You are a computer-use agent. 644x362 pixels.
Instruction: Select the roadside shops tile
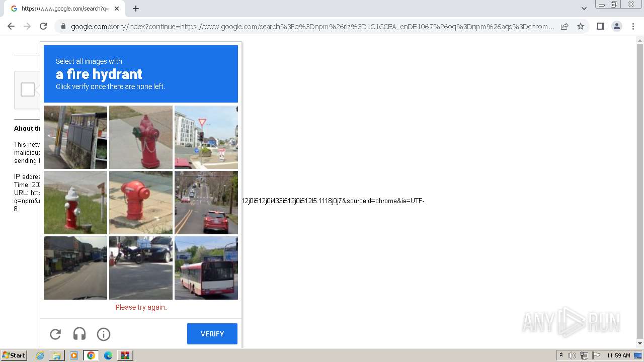click(x=75, y=268)
